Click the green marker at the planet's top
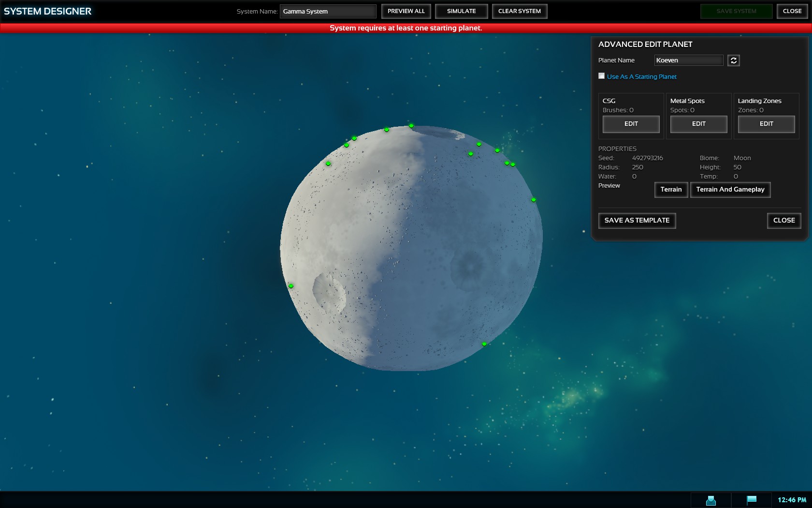This screenshot has width=812, height=508. coord(411,126)
